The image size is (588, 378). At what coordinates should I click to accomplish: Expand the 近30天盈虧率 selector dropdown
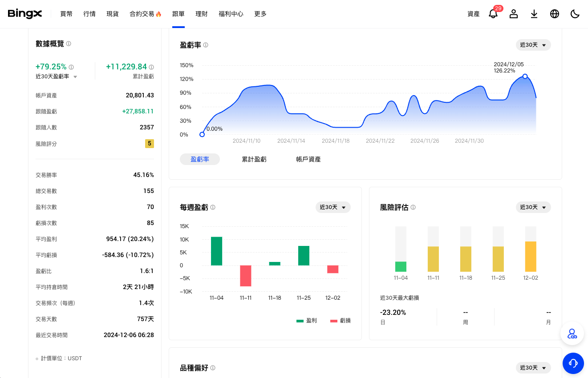coord(75,76)
